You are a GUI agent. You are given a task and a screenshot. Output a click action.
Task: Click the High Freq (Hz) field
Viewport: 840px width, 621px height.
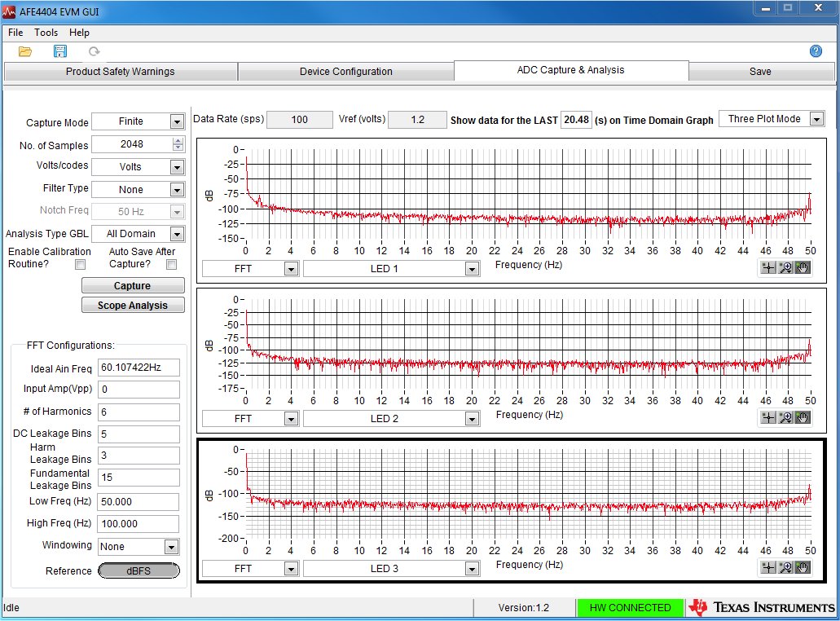[139, 524]
